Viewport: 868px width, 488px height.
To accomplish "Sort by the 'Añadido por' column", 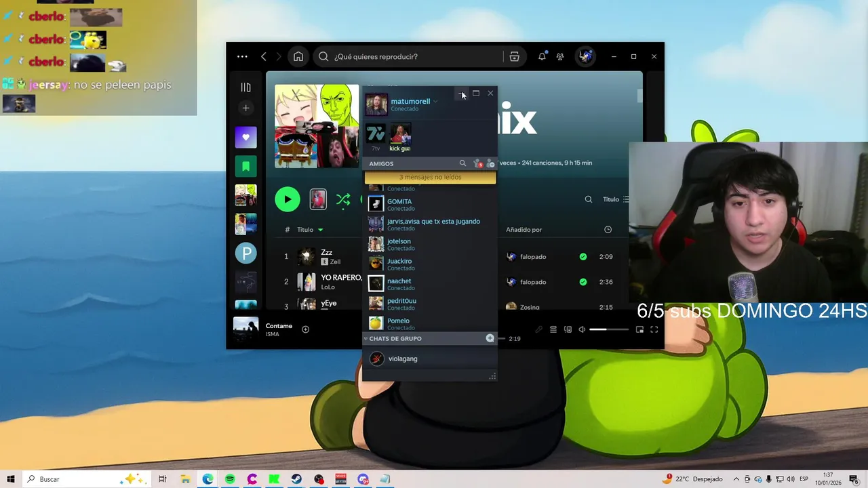I will pos(524,230).
